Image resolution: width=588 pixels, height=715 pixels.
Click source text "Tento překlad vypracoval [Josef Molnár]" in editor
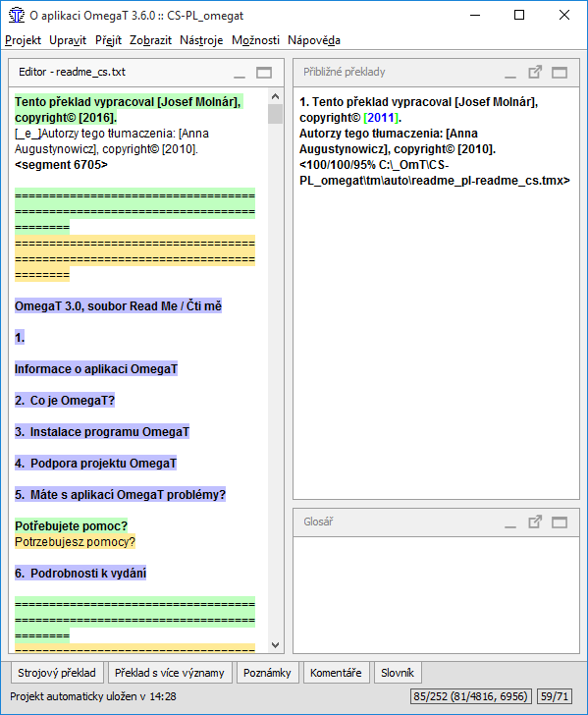pyautogui.click(x=128, y=102)
